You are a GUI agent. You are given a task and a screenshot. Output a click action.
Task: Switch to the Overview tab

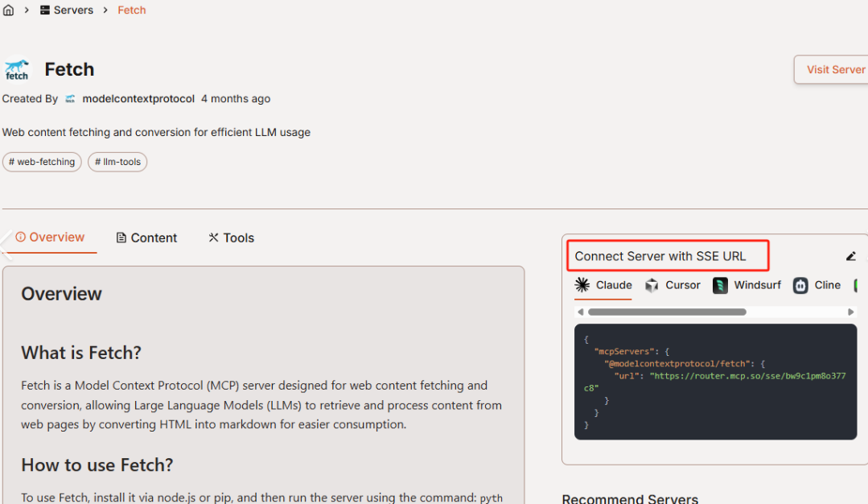tap(51, 237)
